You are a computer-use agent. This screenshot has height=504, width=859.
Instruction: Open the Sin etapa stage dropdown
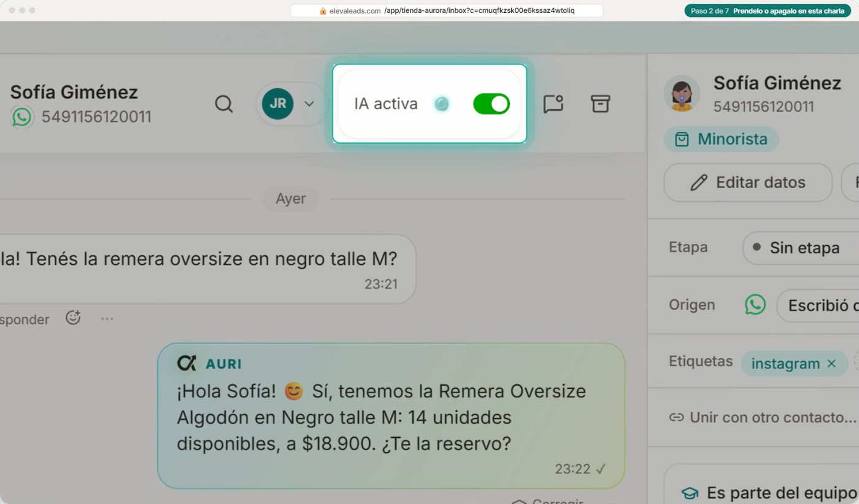[x=801, y=248]
